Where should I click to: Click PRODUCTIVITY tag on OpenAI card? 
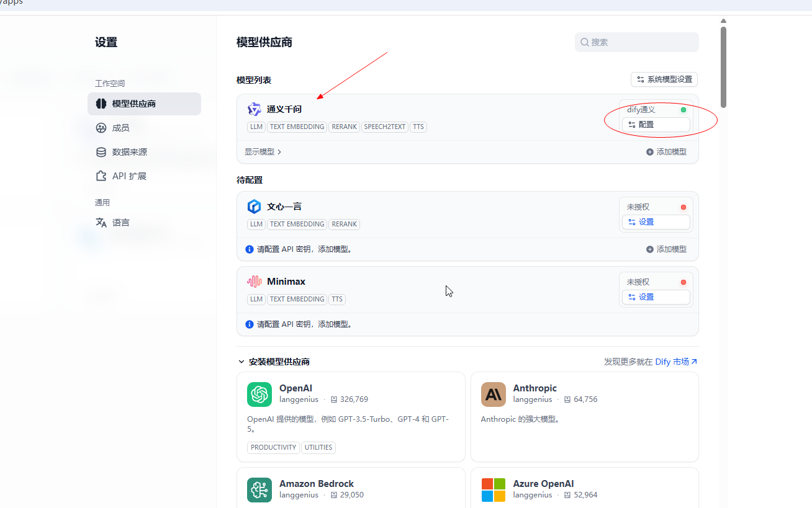click(x=274, y=448)
